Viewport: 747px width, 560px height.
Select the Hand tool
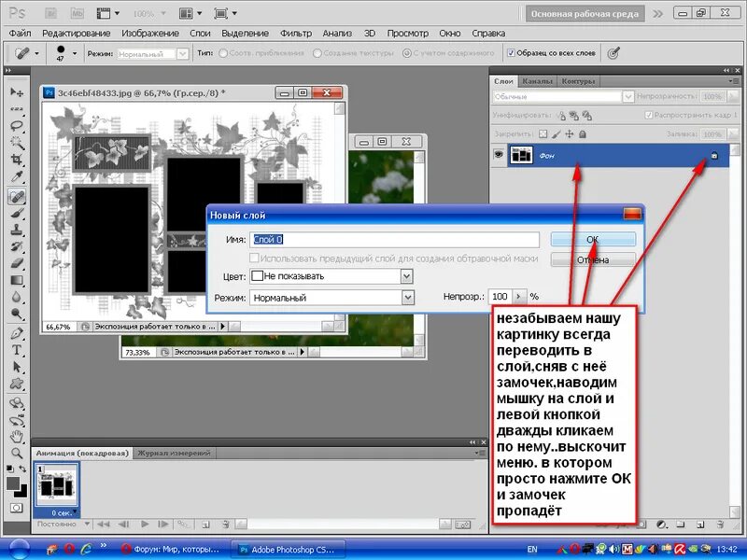point(17,436)
